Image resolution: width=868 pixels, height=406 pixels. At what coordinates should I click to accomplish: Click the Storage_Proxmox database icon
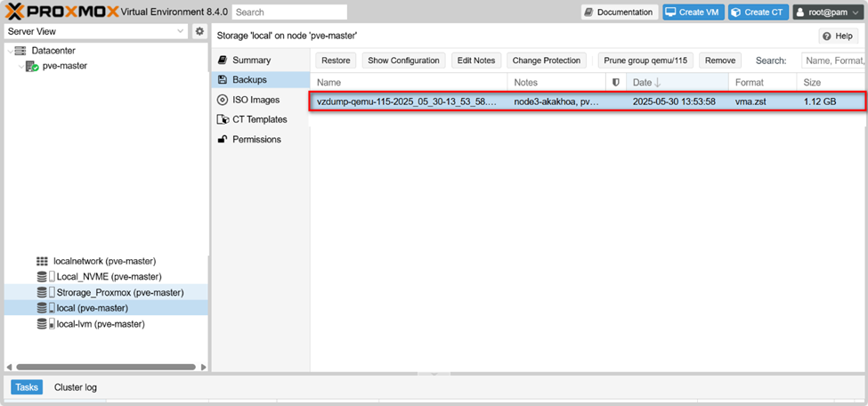(42, 292)
